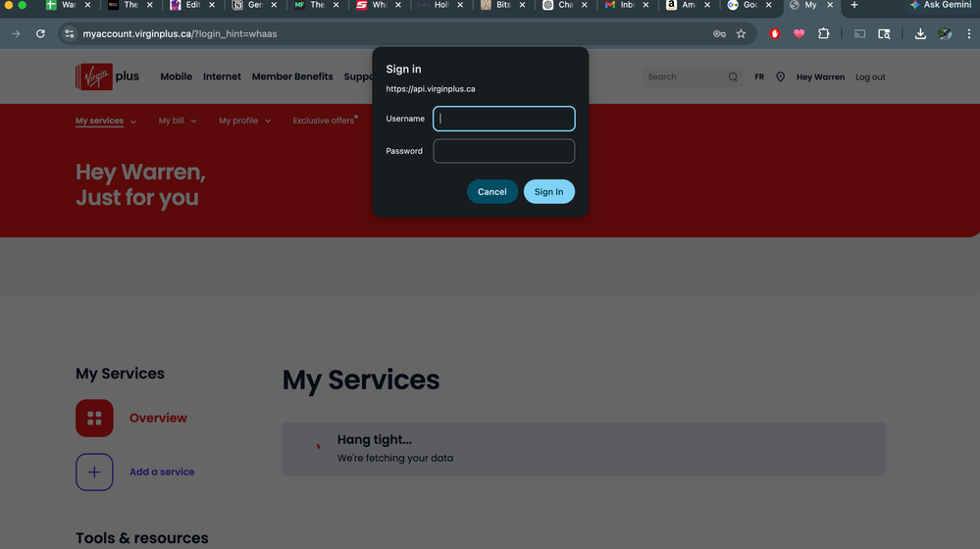Switch site language to FR
This screenshot has width=980, height=549.
click(x=759, y=76)
